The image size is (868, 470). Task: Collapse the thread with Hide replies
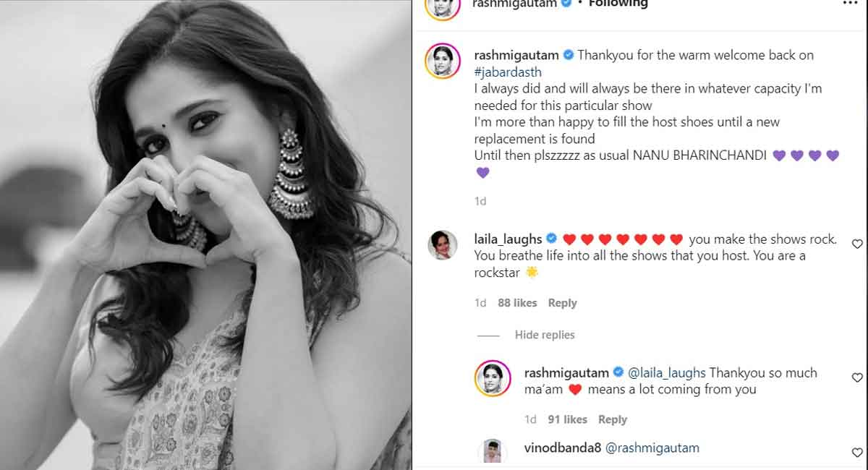click(x=544, y=335)
